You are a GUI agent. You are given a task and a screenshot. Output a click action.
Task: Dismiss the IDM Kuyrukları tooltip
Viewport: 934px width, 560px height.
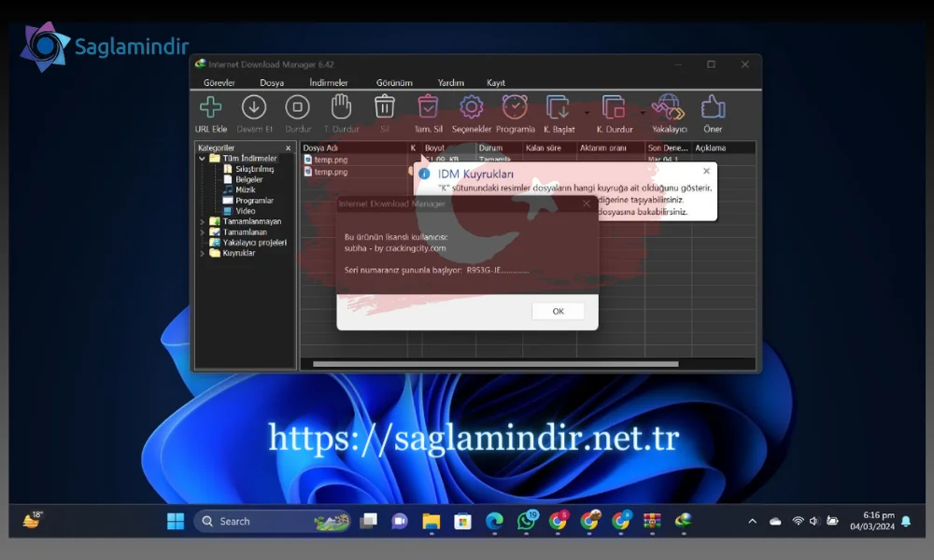pos(706,172)
